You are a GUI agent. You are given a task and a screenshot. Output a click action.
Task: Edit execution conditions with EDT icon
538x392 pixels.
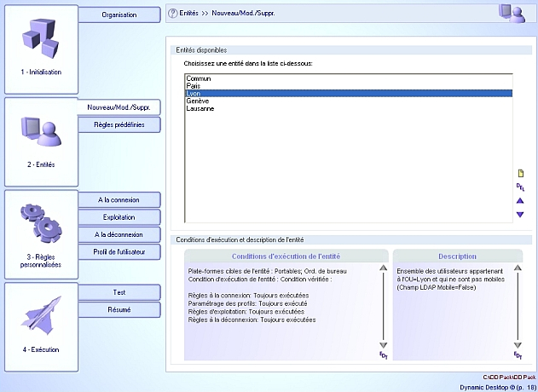pyautogui.click(x=384, y=355)
